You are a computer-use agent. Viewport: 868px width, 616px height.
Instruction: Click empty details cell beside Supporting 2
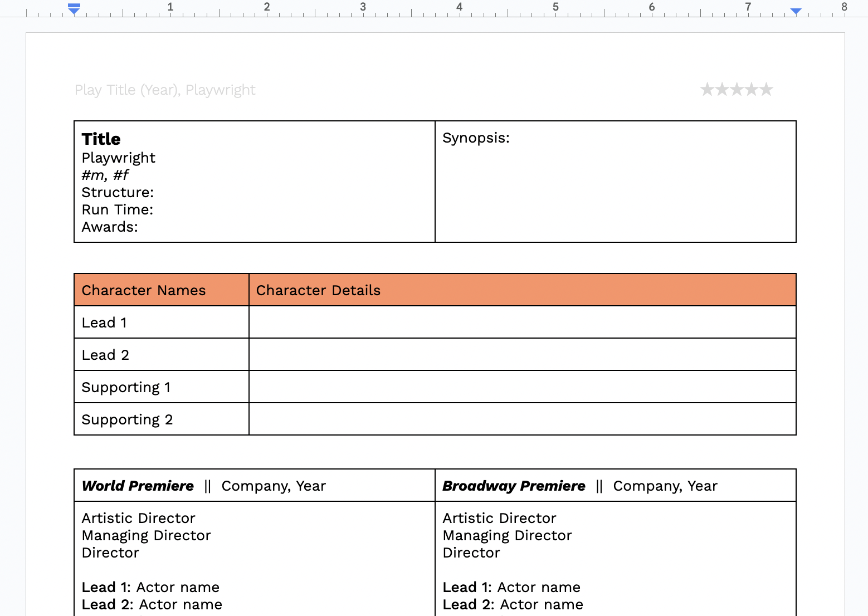[523, 419]
